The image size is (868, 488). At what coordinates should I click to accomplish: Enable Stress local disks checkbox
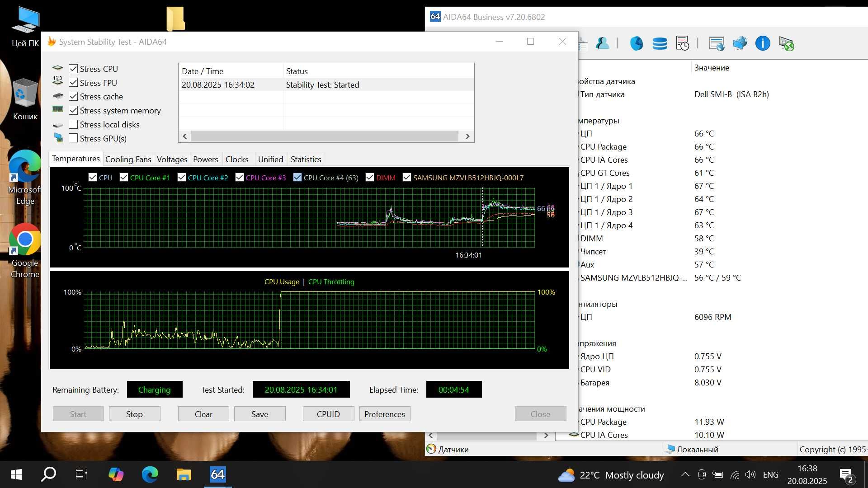click(73, 124)
